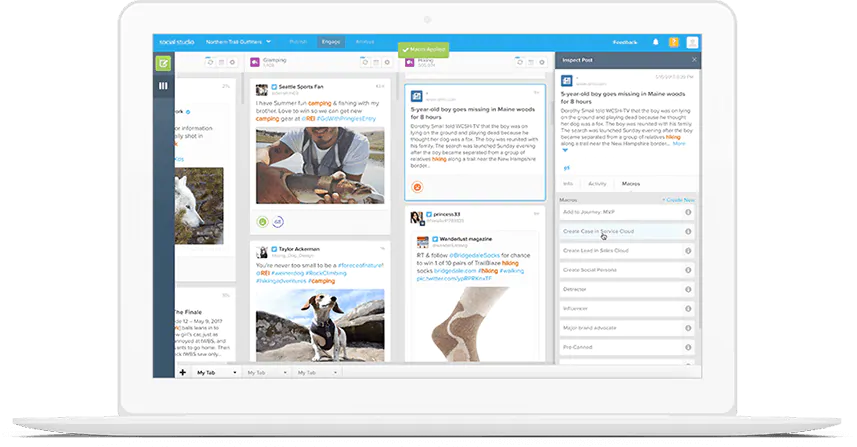The image size is (857, 447).
Task: Click Feedback link in top bar
Action: tap(625, 42)
